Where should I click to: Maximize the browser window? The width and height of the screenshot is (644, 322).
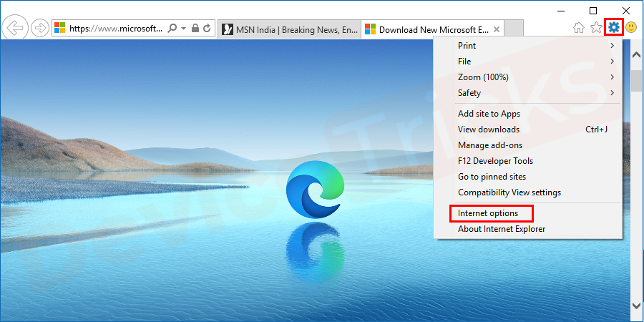(593, 10)
